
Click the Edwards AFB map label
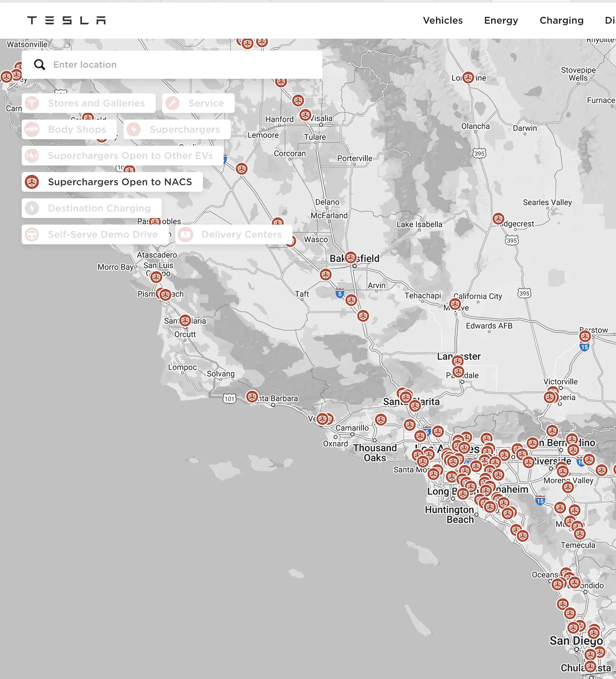click(x=489, y=326)
